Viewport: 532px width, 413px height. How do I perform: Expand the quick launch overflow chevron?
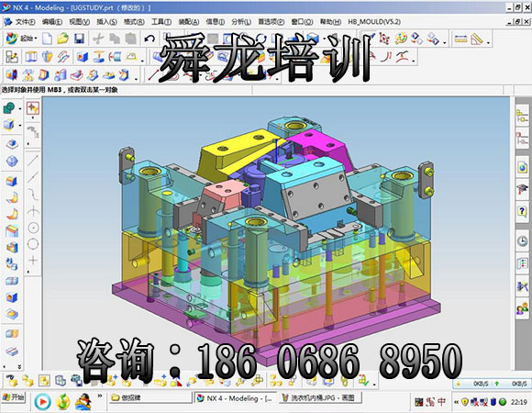[100, 396]
